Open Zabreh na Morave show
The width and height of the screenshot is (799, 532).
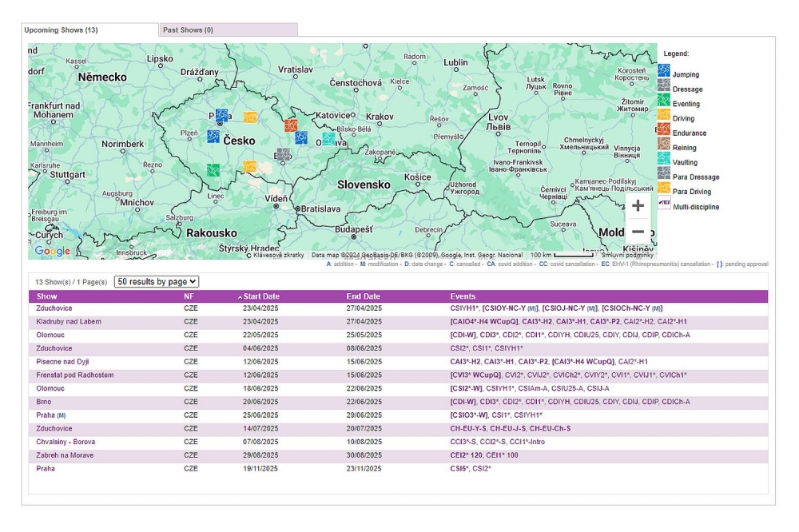click(65, 455)
